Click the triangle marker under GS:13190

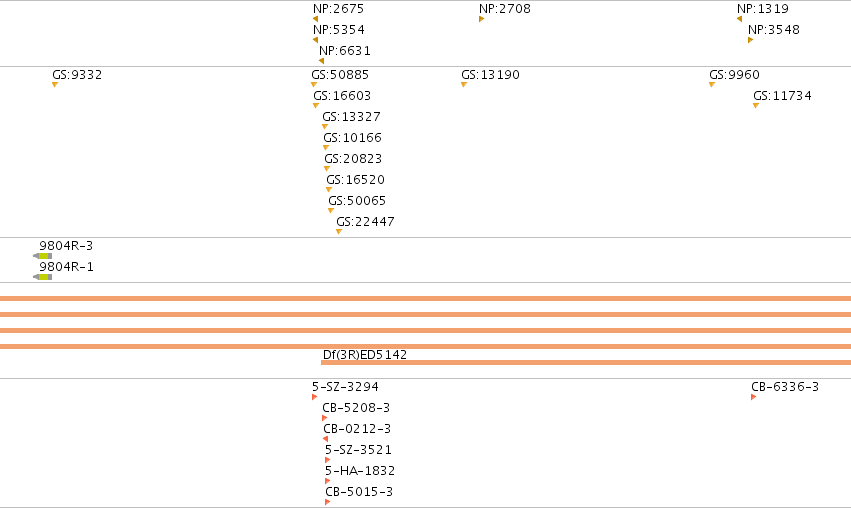pyautogui.click(x=464, y=85)
